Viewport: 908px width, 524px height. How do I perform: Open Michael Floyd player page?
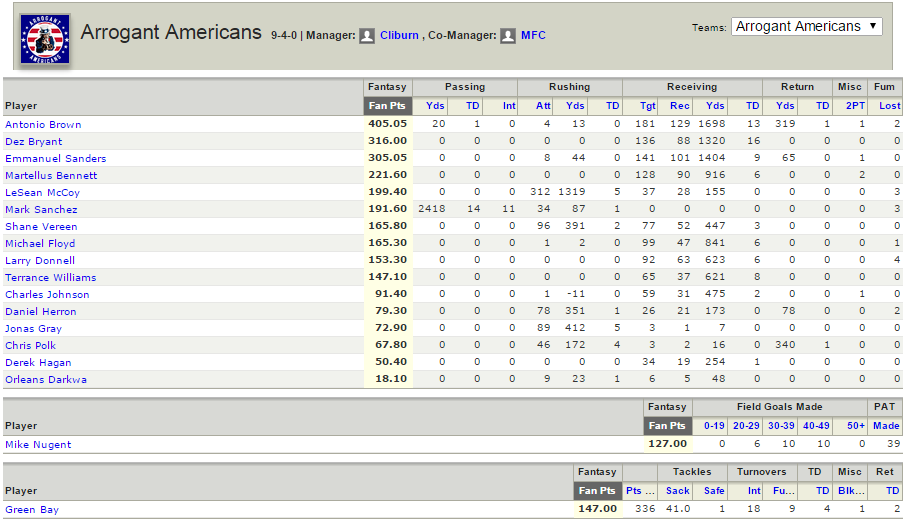[x=40, y=244]
